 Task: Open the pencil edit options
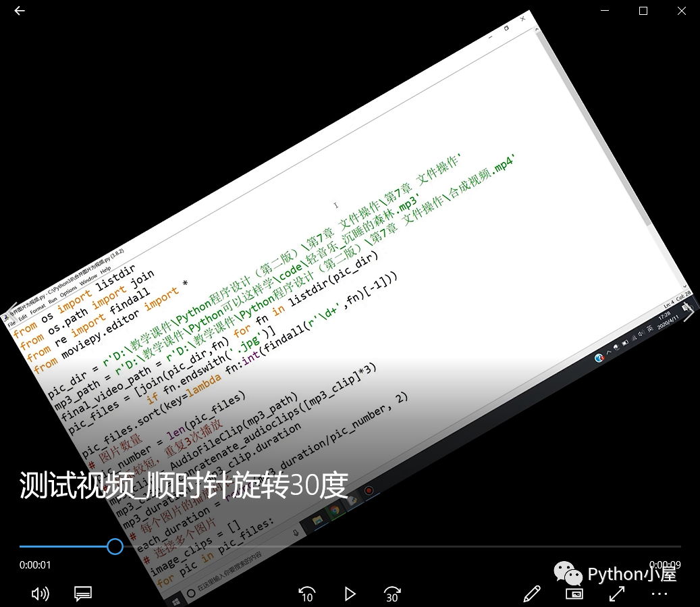(532, 593)
